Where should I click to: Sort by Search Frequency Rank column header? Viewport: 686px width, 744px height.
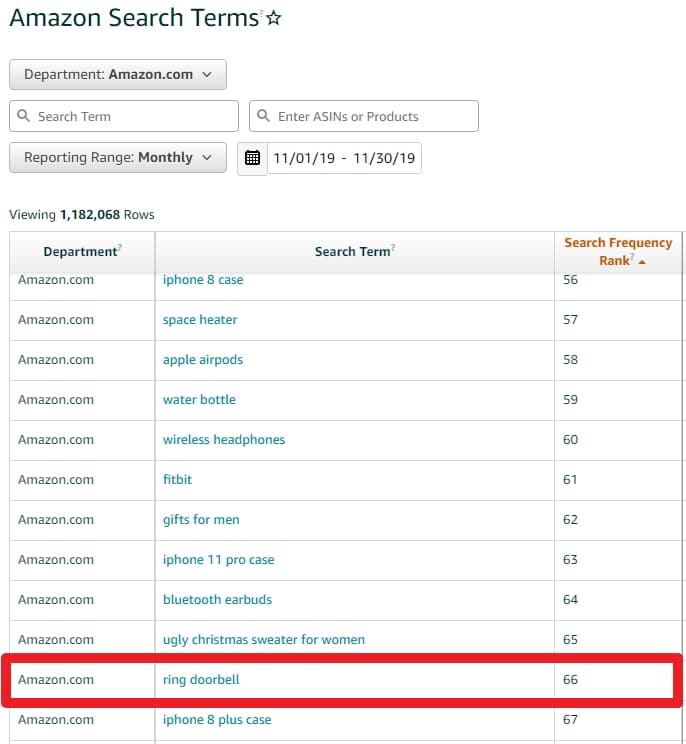point(618,251)
